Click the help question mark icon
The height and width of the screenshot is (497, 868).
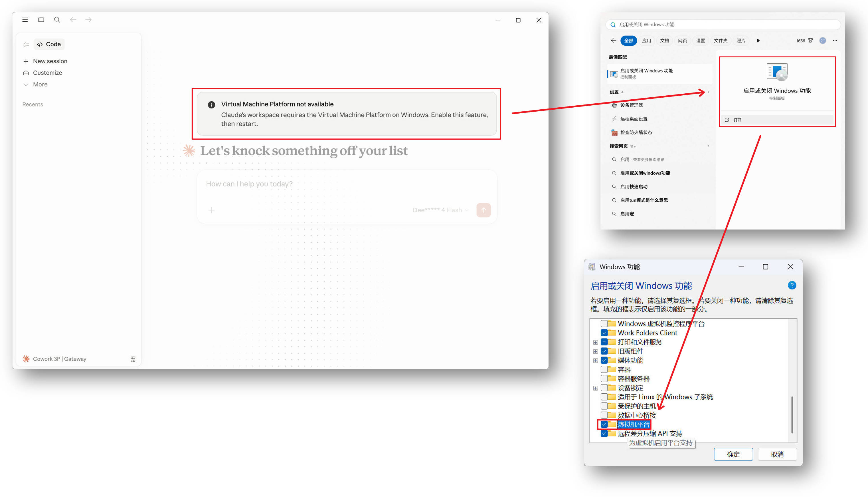tap(792, 285)
